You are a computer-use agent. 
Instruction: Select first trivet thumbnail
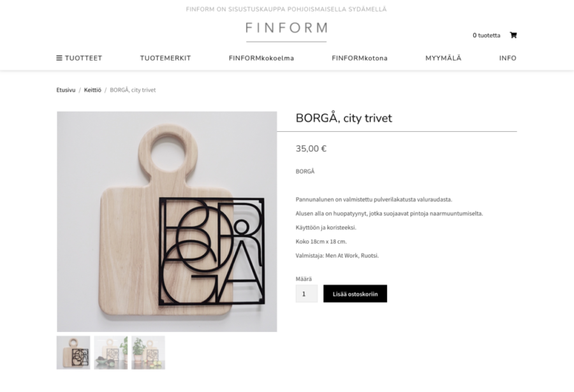click(x=73, y=352)
